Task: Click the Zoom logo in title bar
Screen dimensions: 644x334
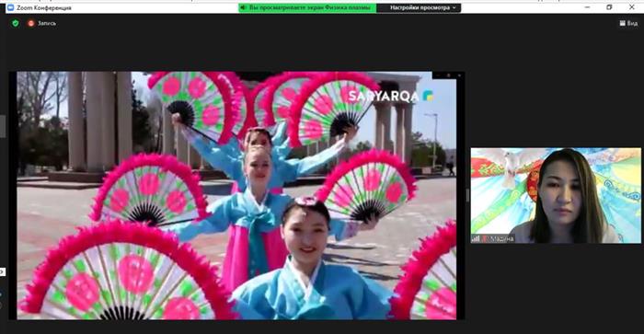Action: click(11, 7)
